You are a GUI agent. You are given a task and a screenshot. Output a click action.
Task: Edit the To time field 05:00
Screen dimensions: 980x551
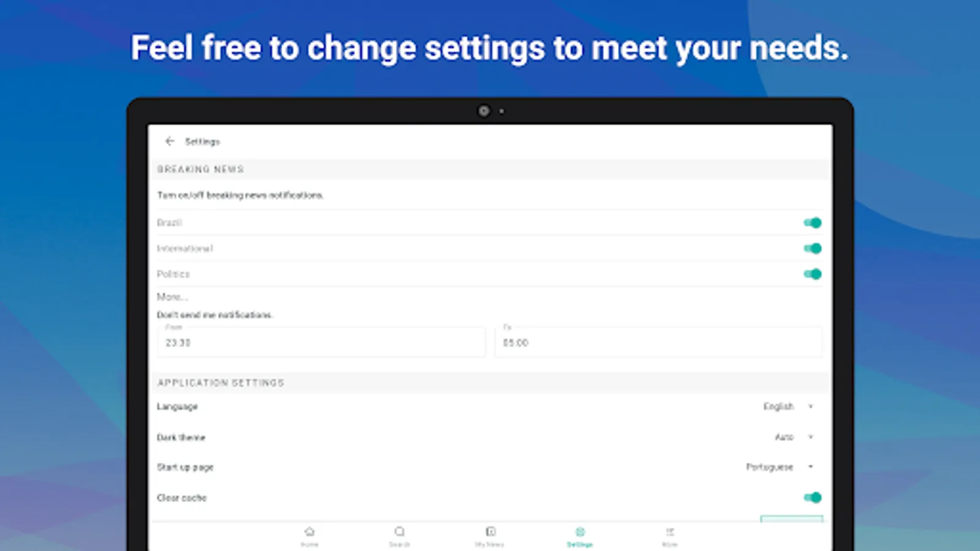click(658, 342)
